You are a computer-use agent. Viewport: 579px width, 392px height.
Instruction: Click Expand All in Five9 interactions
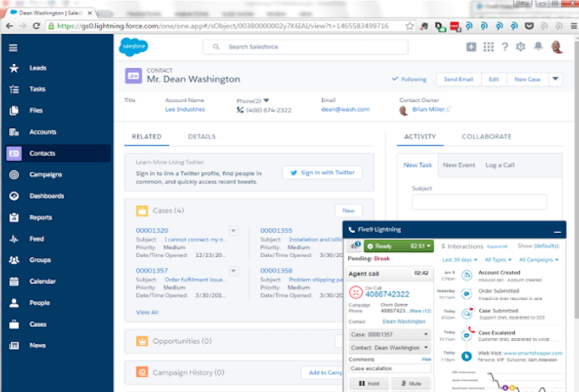[497, 246]
